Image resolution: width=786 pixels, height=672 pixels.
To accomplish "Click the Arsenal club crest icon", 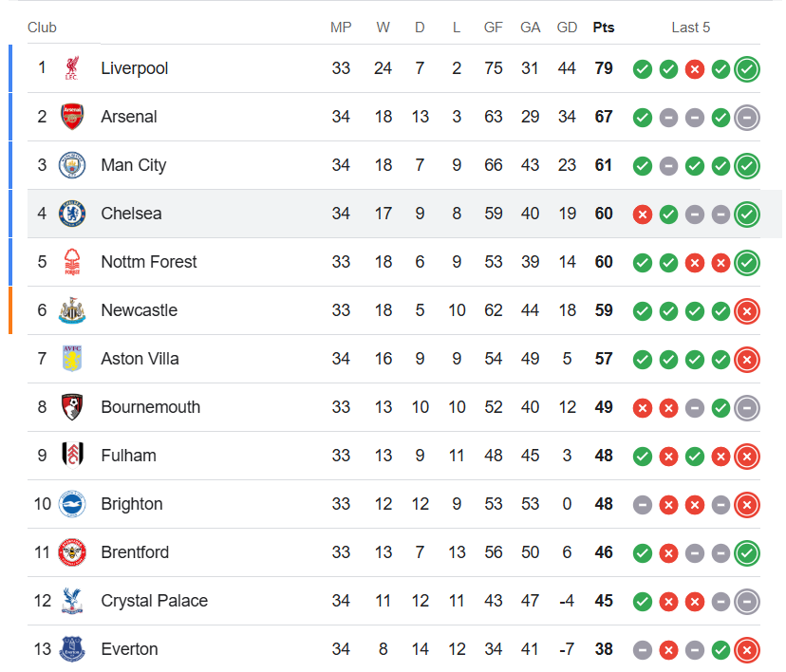I will click(x=72, y=117).
